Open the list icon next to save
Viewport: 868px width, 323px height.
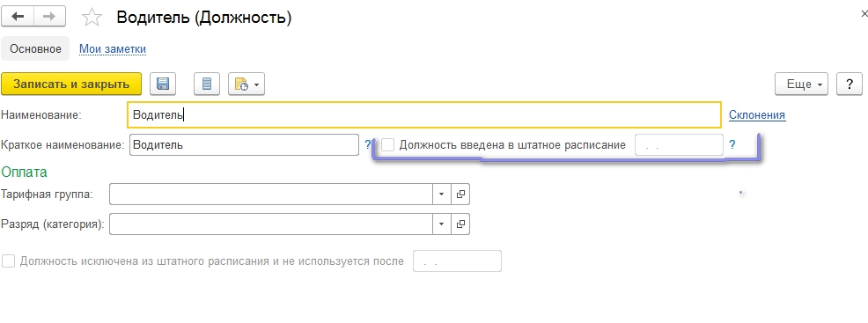coord(207,84)
